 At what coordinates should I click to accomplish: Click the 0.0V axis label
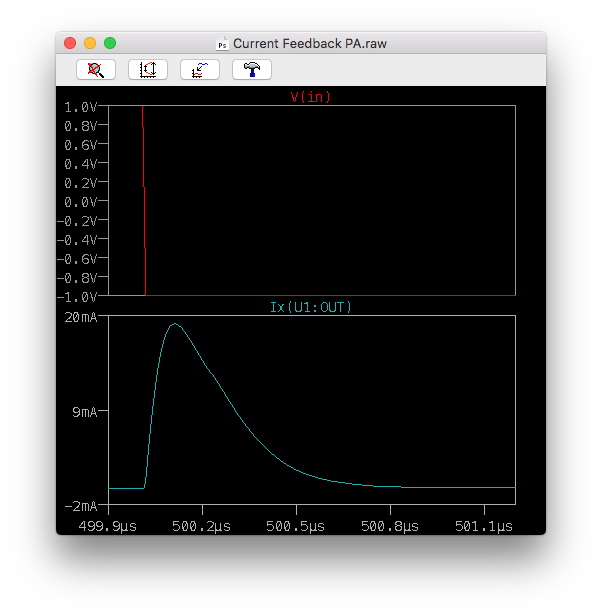(80, 202)
